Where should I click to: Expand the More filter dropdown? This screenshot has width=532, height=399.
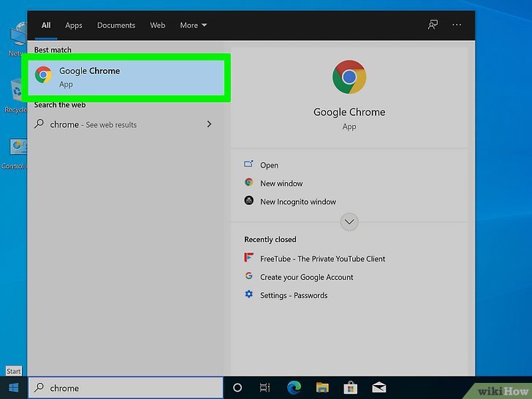pyautogui.click(x=193, y=25)
